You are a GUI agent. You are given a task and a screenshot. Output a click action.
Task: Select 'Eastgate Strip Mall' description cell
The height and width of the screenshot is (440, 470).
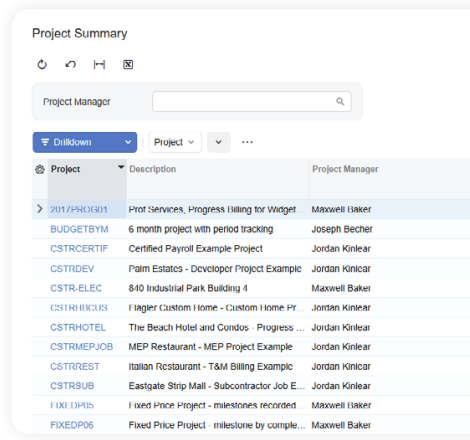(x=217, y=386)
